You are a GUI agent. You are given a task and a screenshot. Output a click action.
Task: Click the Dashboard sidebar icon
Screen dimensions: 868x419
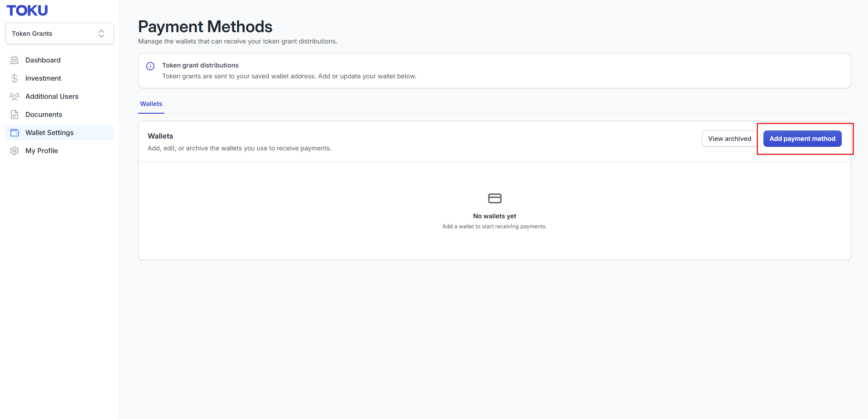(x=14, y=60)
